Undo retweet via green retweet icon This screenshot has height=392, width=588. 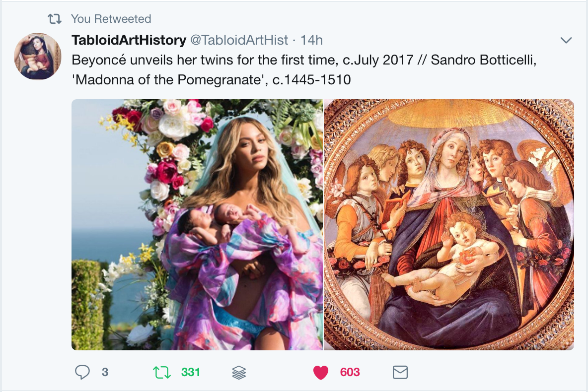point(161,372)
